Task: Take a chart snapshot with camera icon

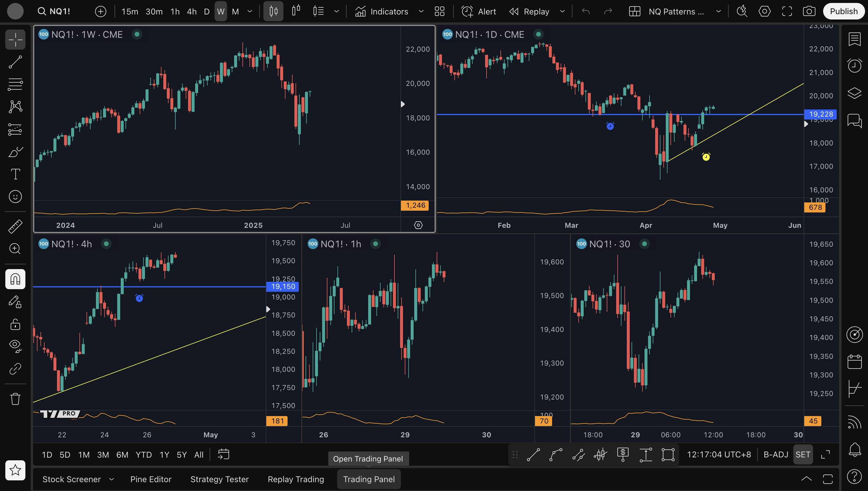Action: (x=809, y=12)
